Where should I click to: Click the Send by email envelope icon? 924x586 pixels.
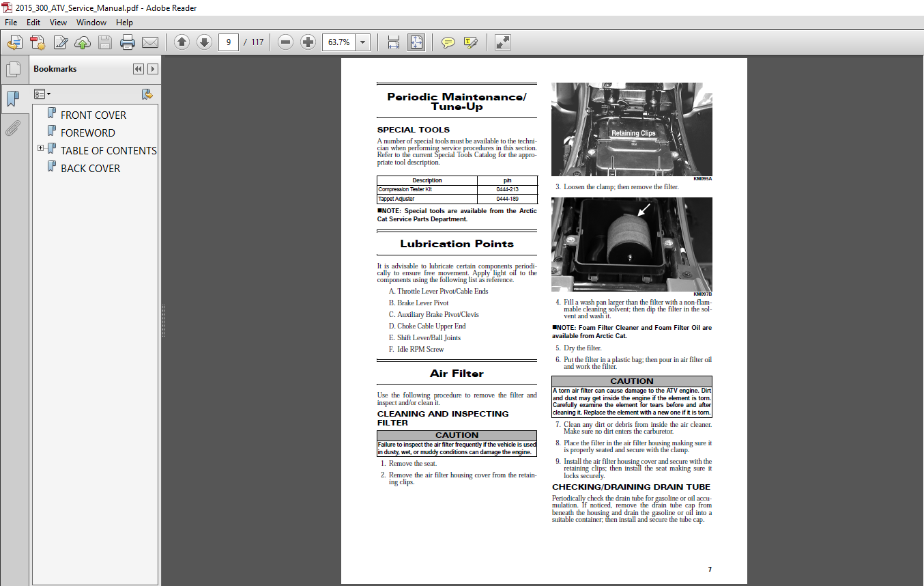[150, 42]
